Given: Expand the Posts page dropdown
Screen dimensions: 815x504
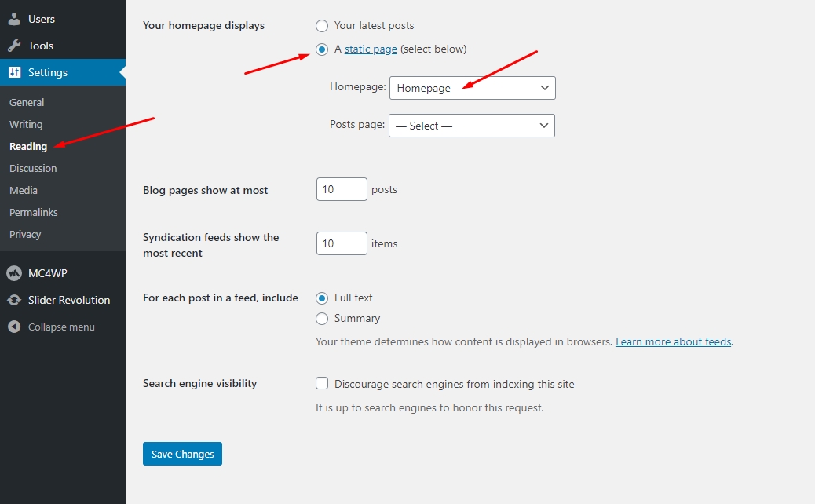Looking at the screenshot, I should [471, 126].
